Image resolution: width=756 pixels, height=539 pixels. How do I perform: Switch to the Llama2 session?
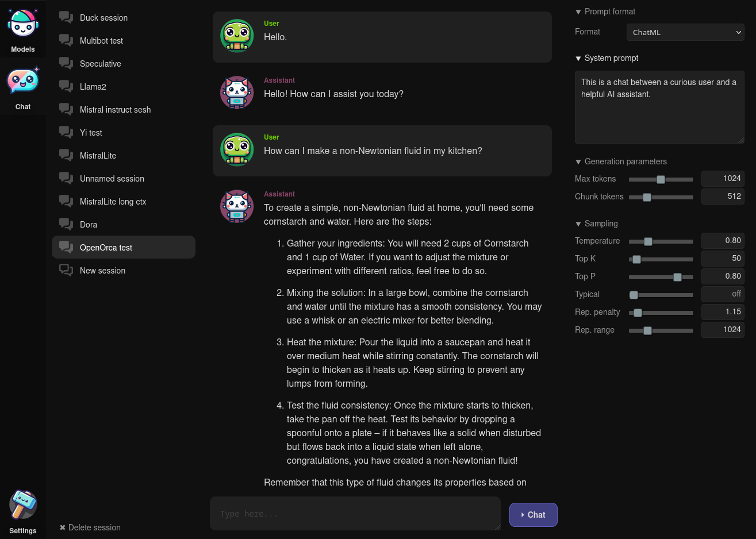[x=93, y=87]
